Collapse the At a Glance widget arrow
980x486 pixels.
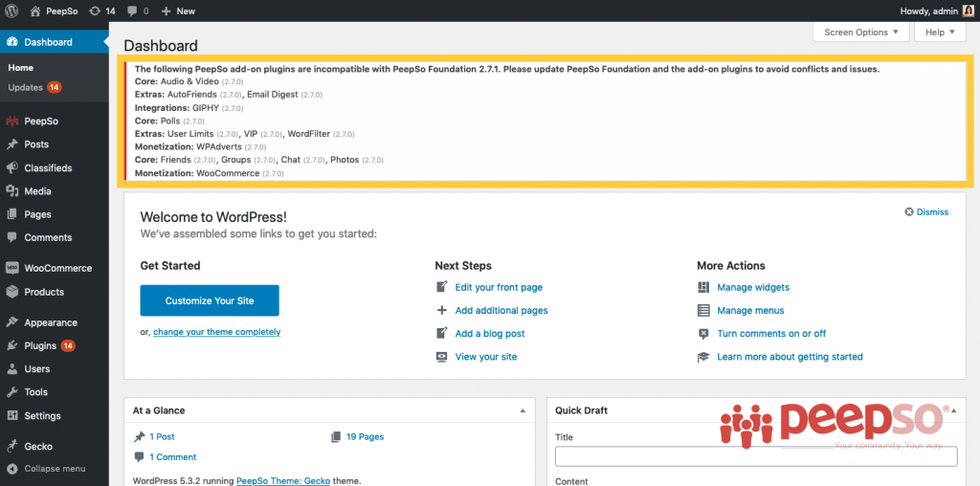[x=523, y=410]
